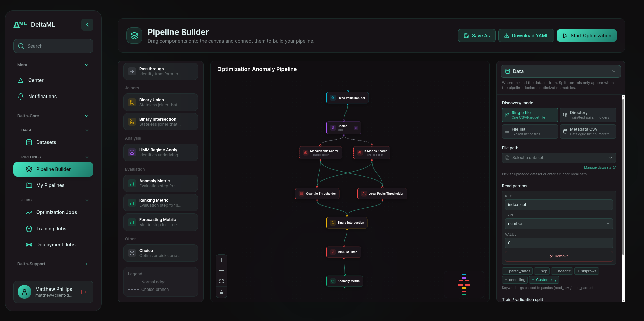Click the Save As button
Viewport: 644px width, 321px height.
click(477, 36)
